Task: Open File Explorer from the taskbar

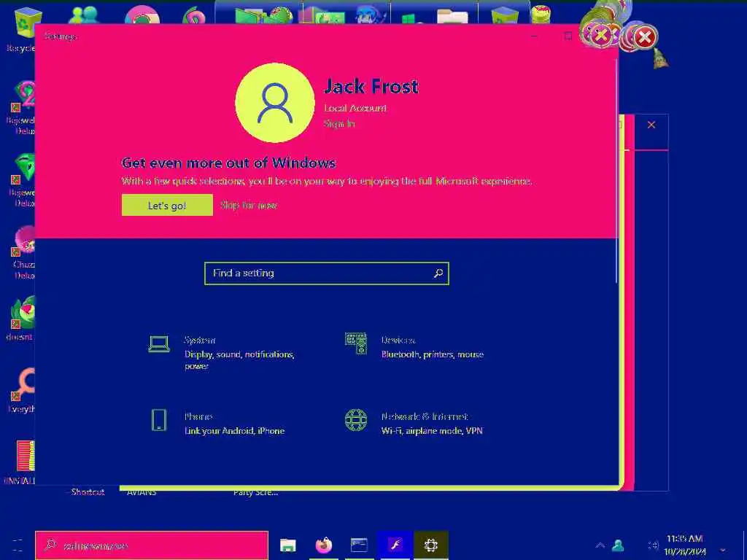Action: point(287,545)
